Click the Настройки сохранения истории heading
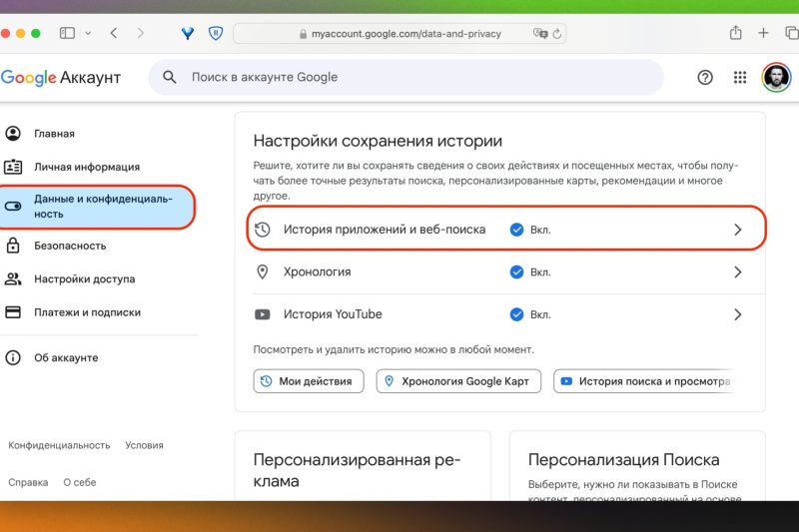The height and width of the screenshot is (532, 799). [x=378, y=141]
